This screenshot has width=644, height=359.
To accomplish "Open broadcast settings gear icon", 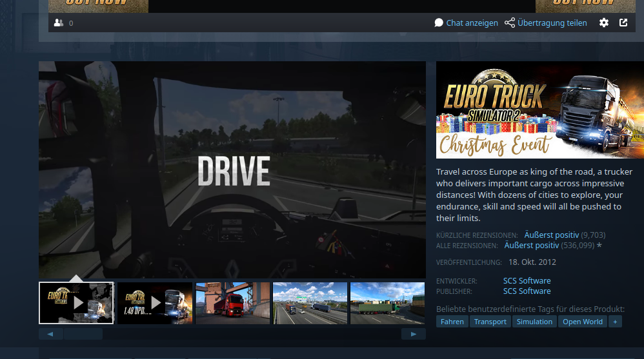I will [604, 23].
